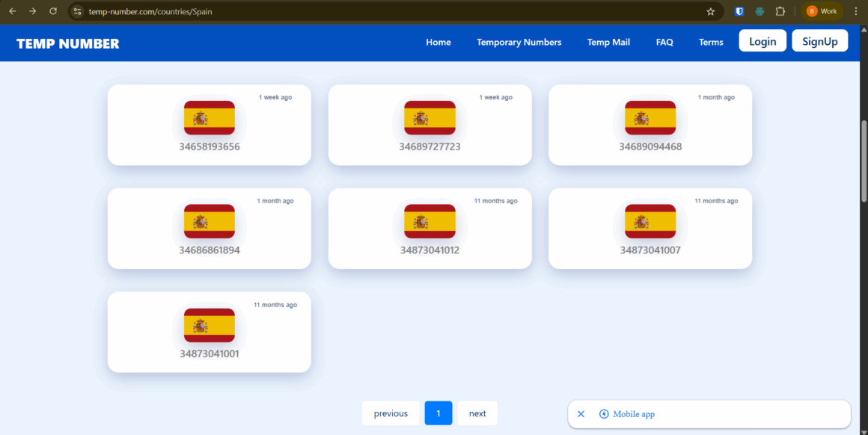This screenshot has width=868, height=435.
Task: Click the SignUp button
Action: [819, 41]
